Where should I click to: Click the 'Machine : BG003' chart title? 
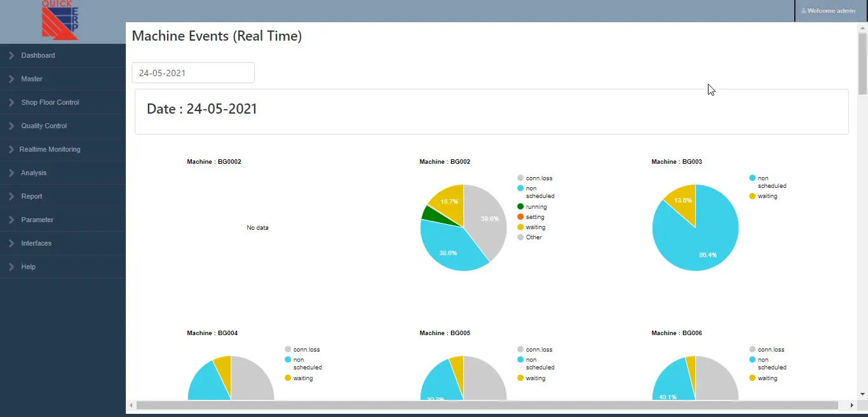pyautogui.click(x=677, y=162)
